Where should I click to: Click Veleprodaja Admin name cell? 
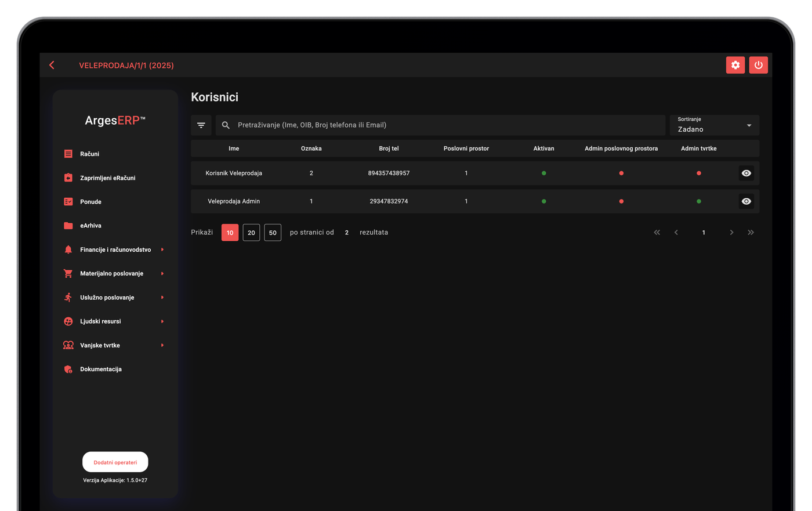tap(234, 201)
